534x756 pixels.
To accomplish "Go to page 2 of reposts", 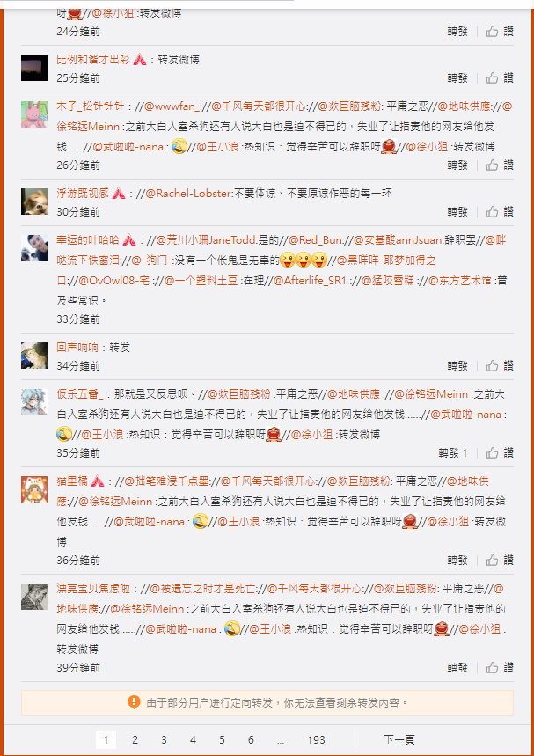I will click(135, 739).
